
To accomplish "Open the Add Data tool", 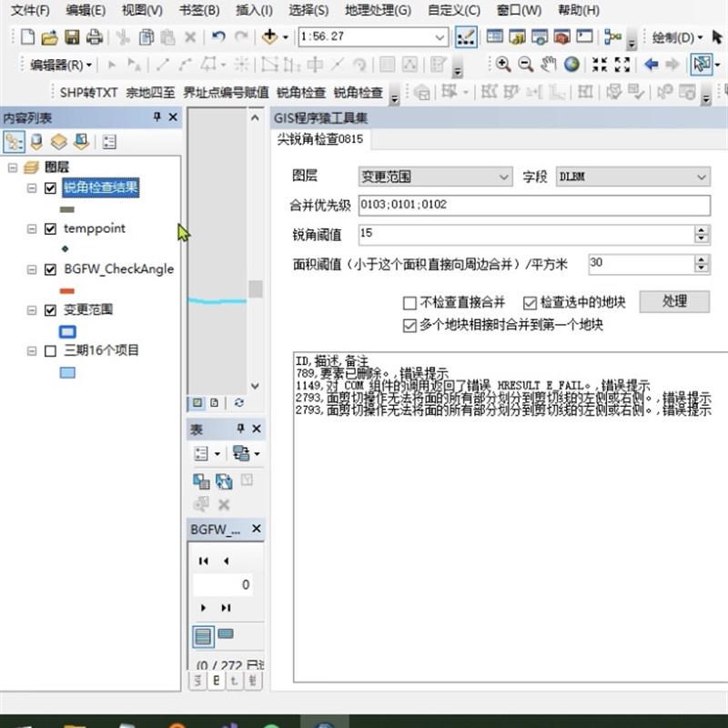I will 269,37.
